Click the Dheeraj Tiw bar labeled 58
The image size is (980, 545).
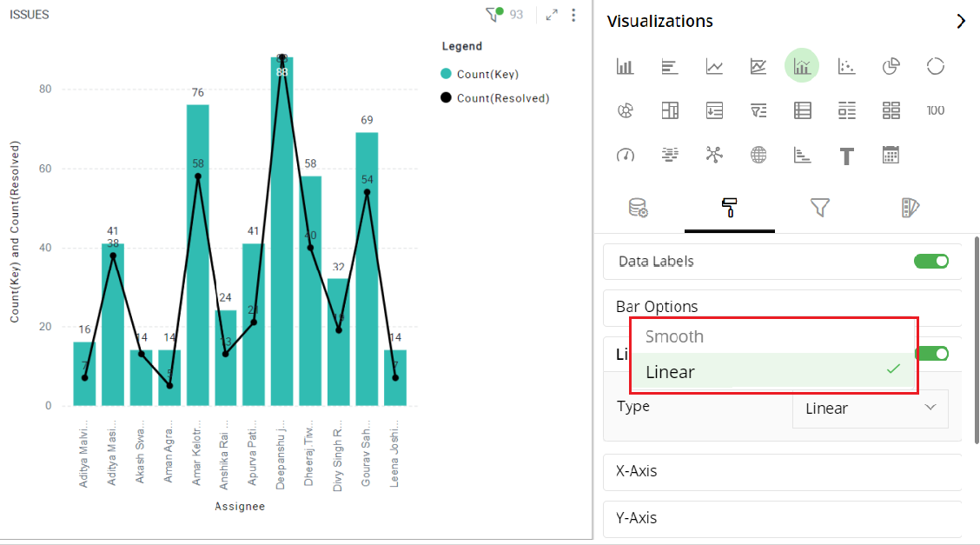coord(311,290)
